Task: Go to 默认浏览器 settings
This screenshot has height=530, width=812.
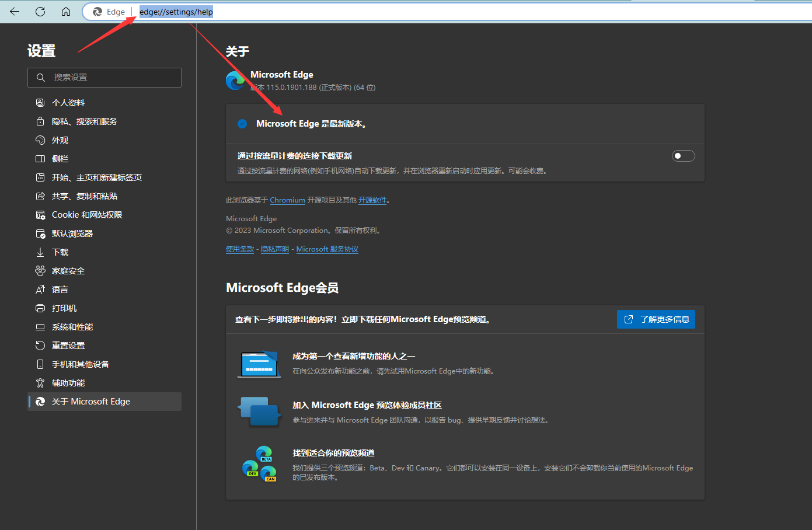Action: pos(104,233)
